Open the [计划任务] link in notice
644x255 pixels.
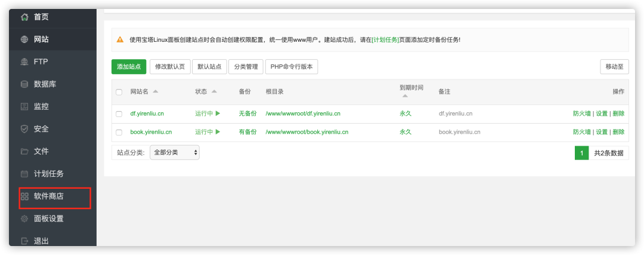click(385, 40)
